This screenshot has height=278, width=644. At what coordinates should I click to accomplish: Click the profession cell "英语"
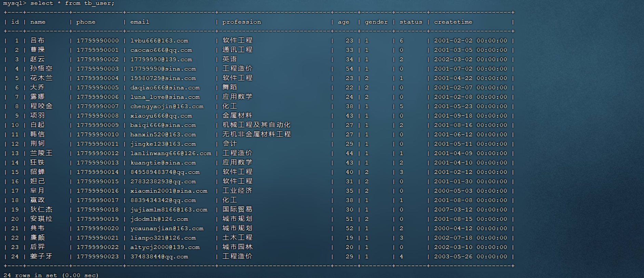click(x=229, y=59)
